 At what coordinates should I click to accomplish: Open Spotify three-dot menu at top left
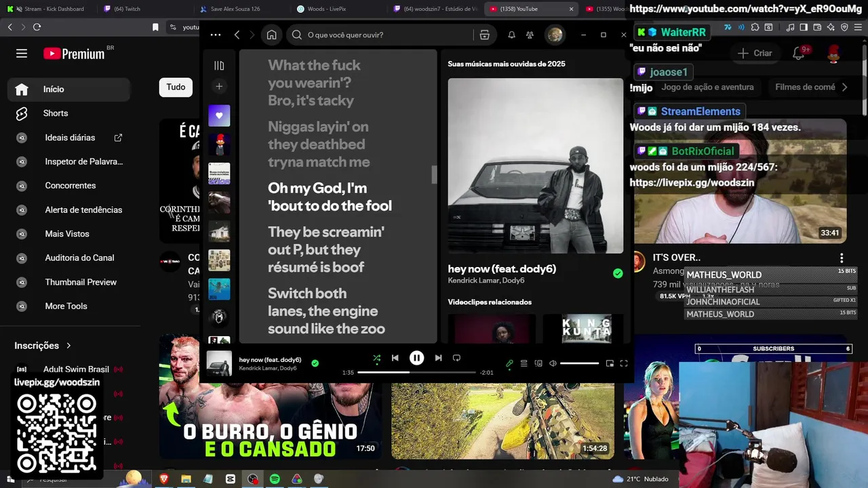click(x=216, y=35)
